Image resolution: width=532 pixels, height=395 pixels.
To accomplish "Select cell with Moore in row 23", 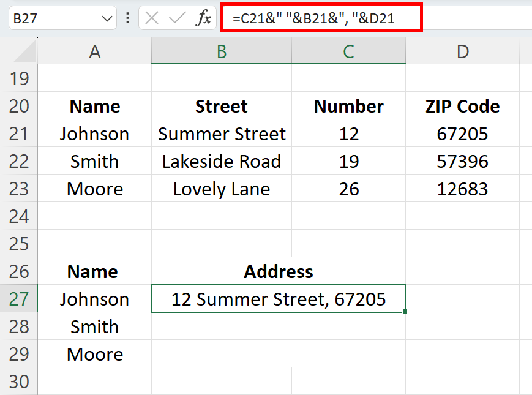I will [95, 189].
